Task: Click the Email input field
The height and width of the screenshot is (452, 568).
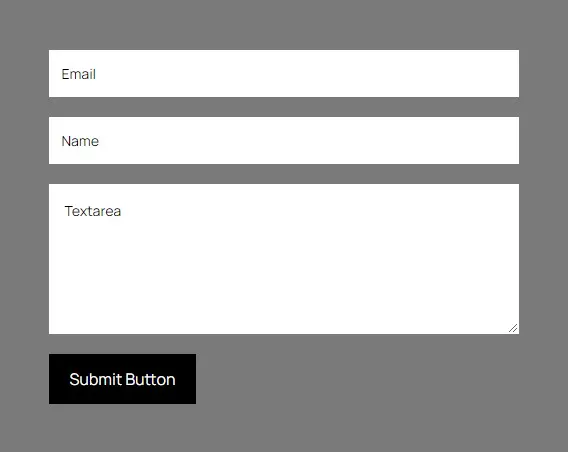Action: pyautogui.click(x=284, y=74)
